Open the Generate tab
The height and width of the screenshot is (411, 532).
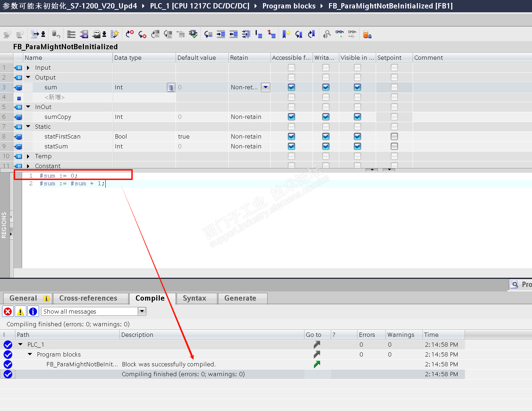click(242, 298)
